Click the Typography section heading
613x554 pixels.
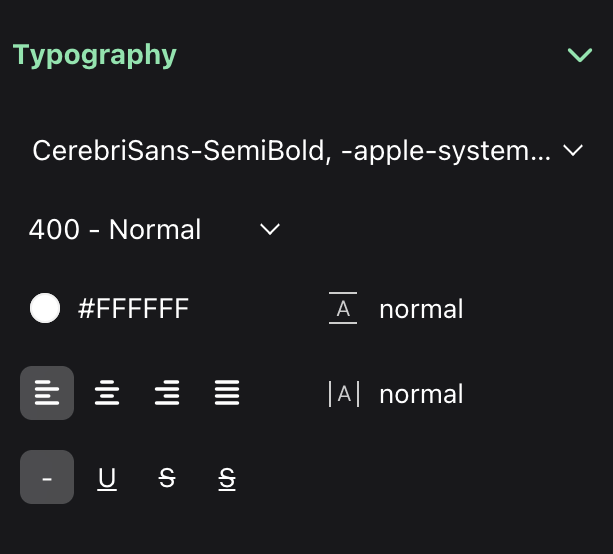point(95,55)
